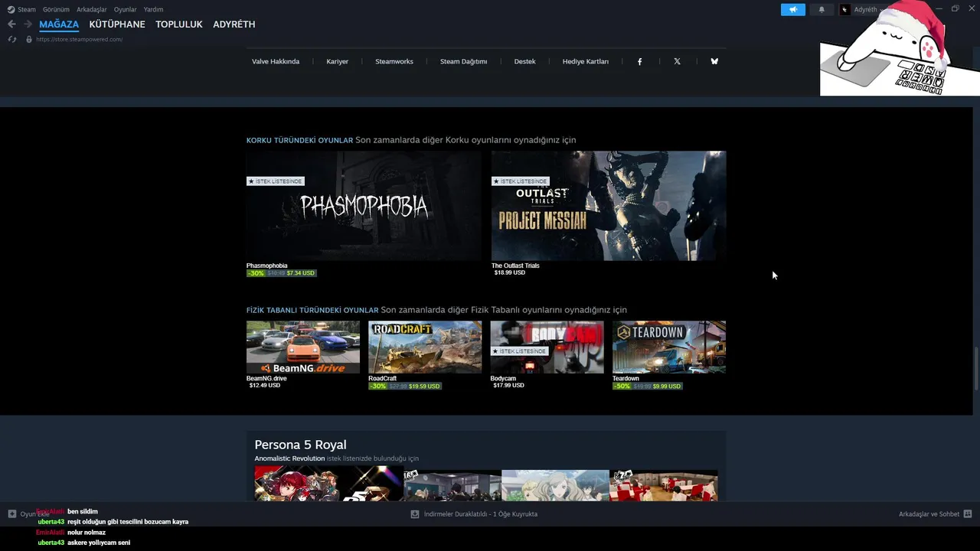Switch to the TOPLULUK tab
This screenshot has height=551, width=980.
[x=179, y=24]
